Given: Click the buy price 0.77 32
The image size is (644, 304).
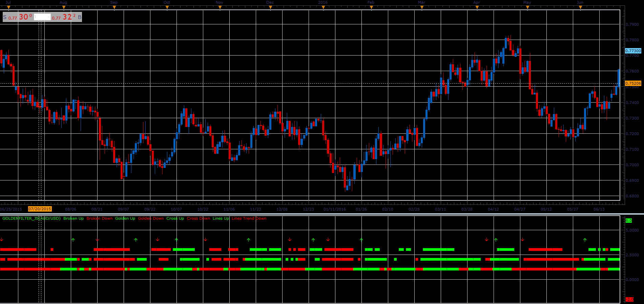Looking at the screenshot, I should coord(64,17).
